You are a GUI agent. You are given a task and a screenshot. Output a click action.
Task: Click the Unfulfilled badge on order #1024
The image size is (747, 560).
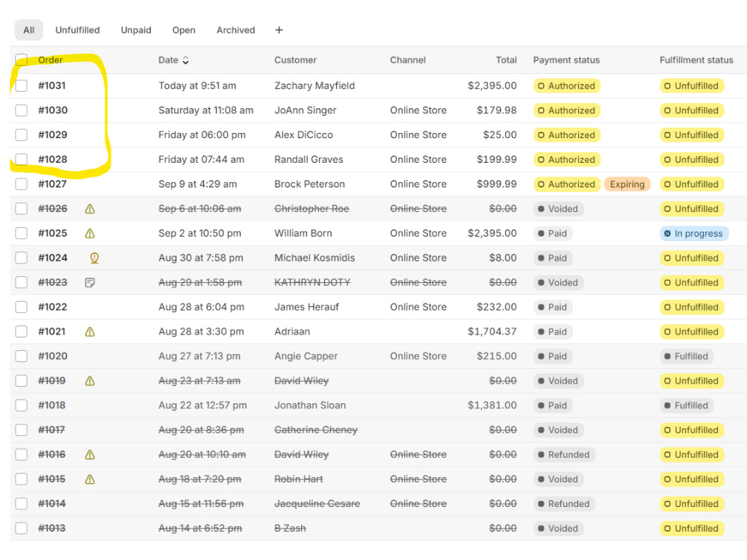pyautogui.click(x=692, y=258)
